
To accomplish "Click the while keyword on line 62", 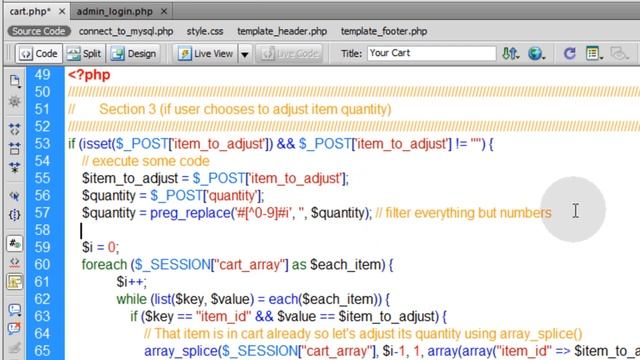I will (x=131, y=299).
